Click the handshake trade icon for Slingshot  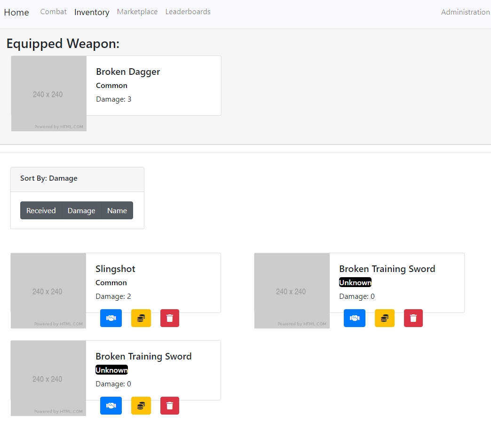coord(111,318)
